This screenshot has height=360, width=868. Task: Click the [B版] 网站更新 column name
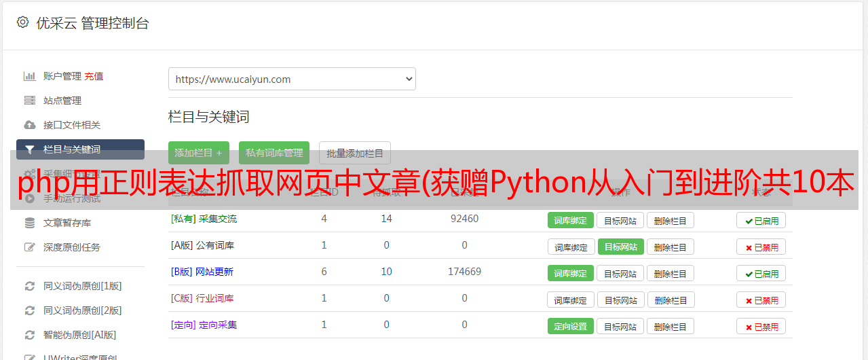202,272
